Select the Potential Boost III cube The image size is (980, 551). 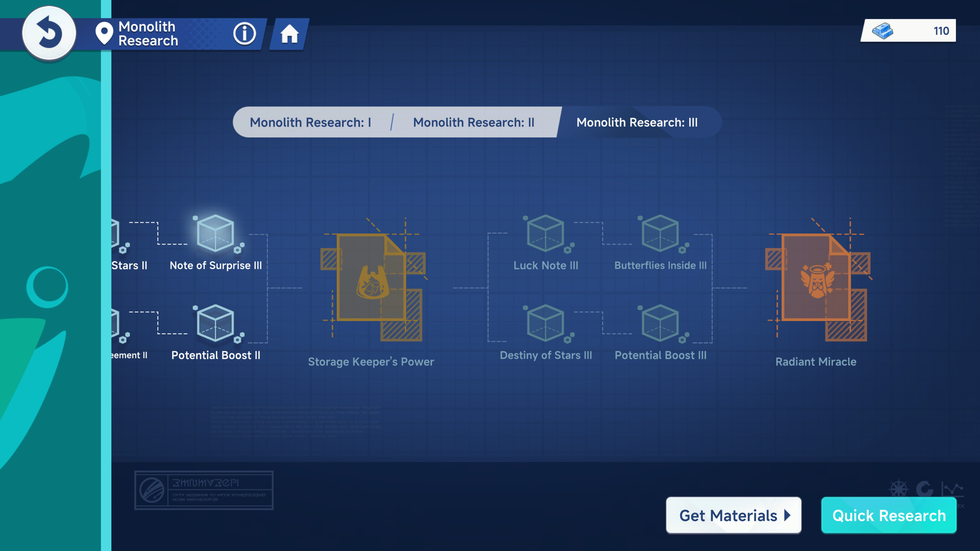click(x=660, y=323)
